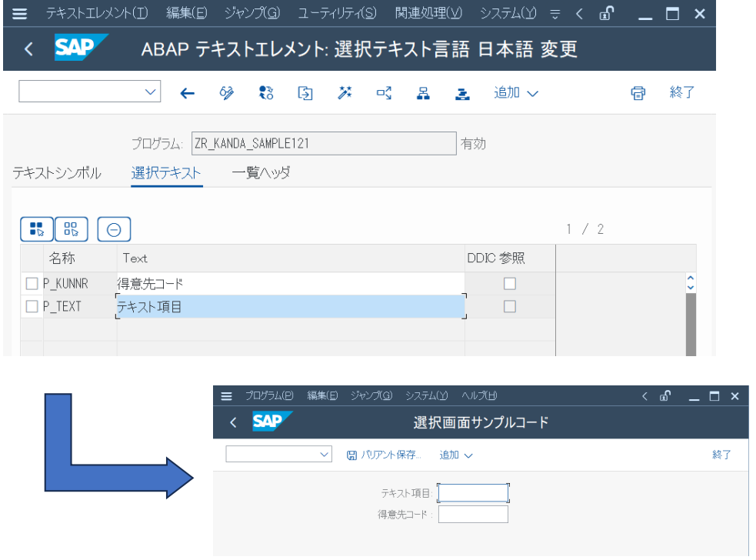Switch to the 一覧ヘッダ tab
Image resolution: width=756 pixels, height=560 pixels.
point(261,172)
